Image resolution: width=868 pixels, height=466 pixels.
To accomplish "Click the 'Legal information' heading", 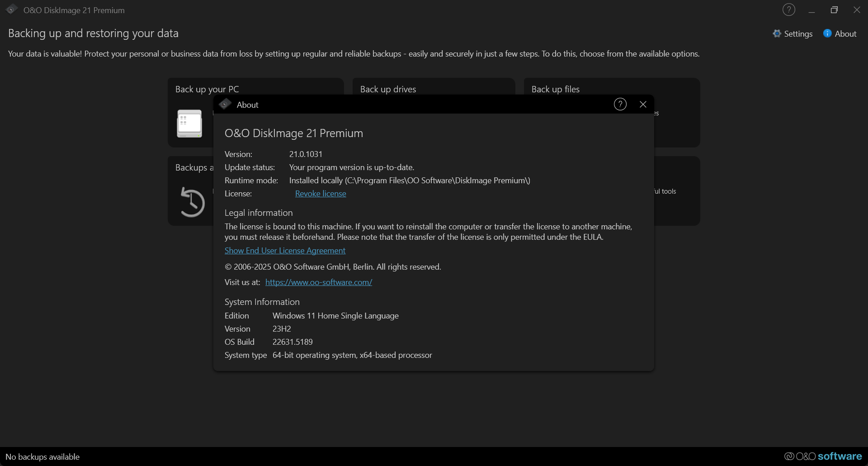I will [259, 213].
